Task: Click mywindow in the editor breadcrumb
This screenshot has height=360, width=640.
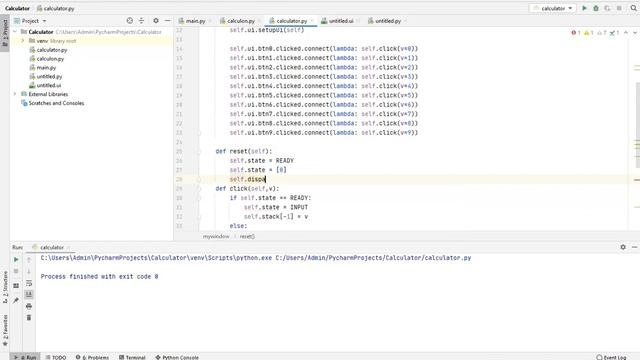Action: pyautogui.click(x=216, y=236)
